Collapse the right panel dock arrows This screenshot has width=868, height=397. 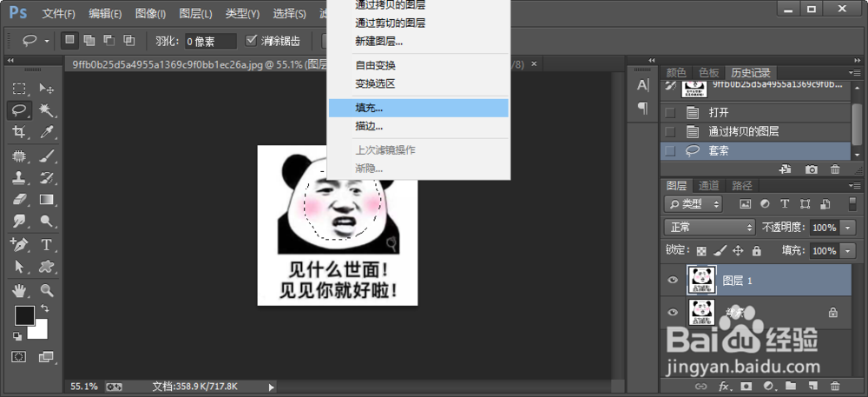(x=857, y=60)
